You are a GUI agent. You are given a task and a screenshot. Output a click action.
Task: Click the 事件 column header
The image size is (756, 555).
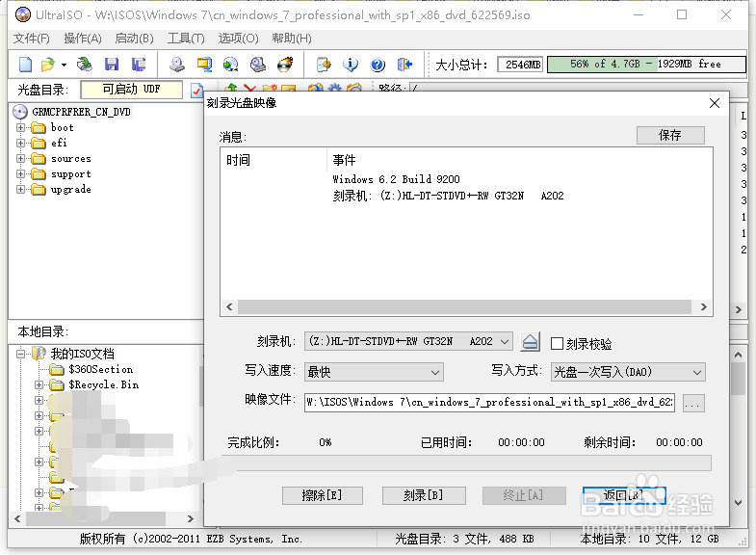[344, 160]
